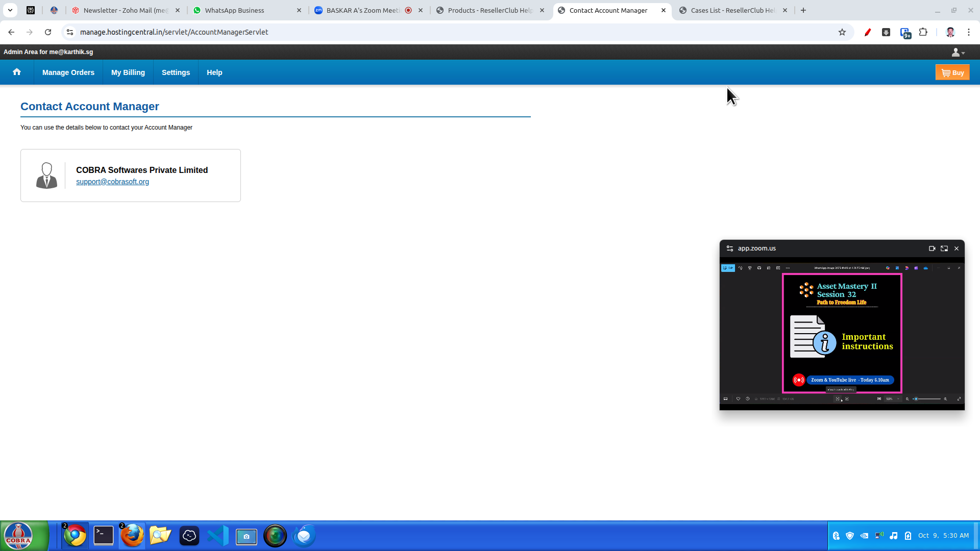
Task: Expand the Zoom picture-in-picture back to tab
Action: pos(944,248)
